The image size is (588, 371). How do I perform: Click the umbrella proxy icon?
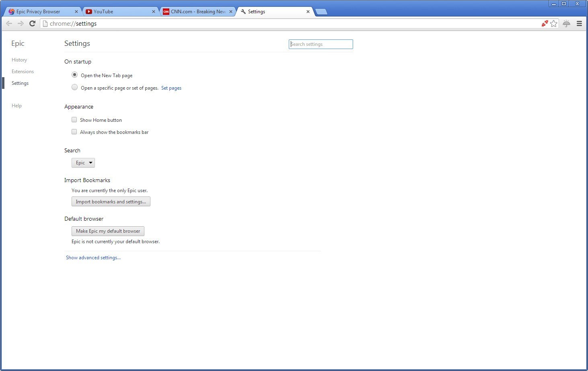pyautogui.click(x=567, y=23)
